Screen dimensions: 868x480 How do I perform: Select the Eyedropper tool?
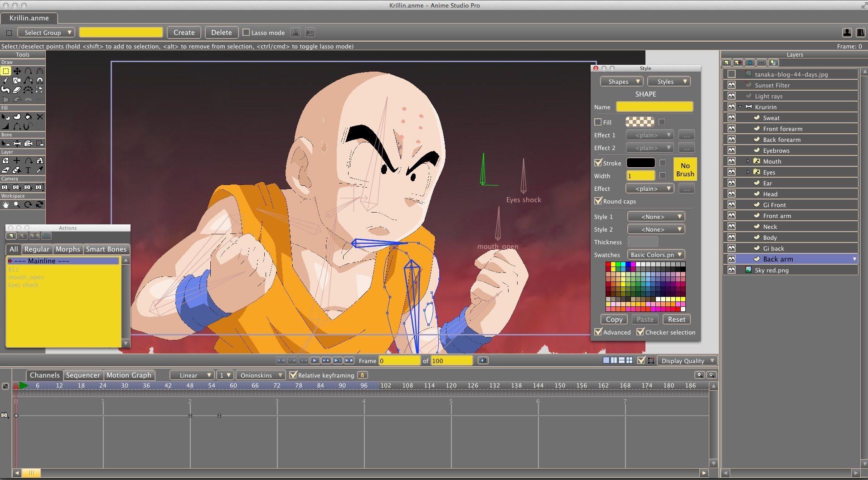click(x=39, y=170)
